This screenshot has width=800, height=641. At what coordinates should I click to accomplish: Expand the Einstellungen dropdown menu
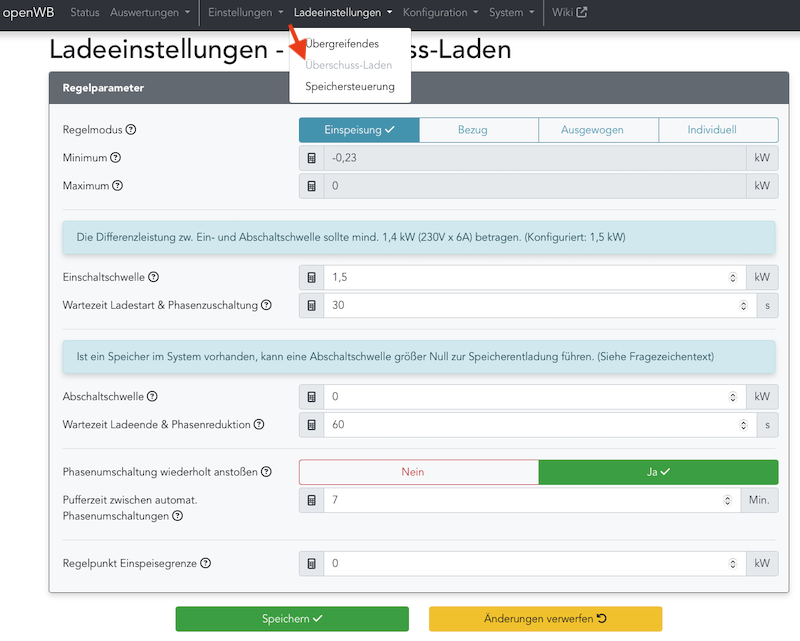pos(245,13)
